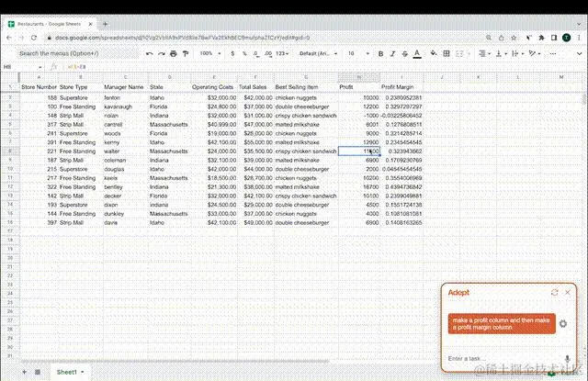Click the merge cells icon
This screenshot has width=588, height=381.
click(459, 53)
